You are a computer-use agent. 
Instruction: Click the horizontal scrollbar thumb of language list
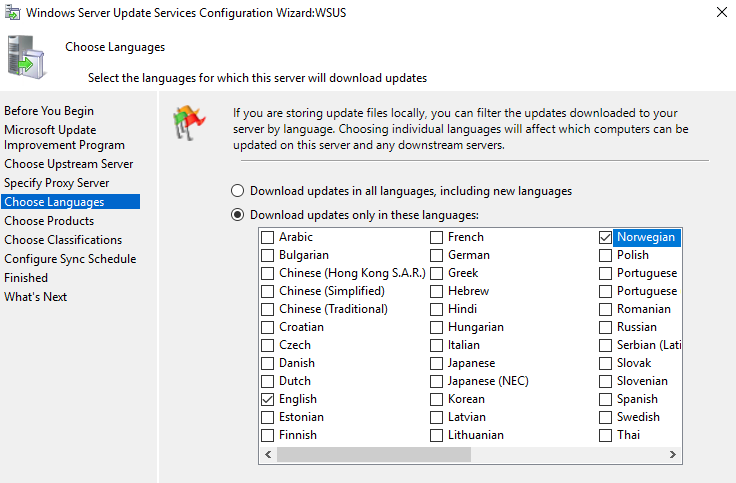pyautogui.click(x=374, y=454)
